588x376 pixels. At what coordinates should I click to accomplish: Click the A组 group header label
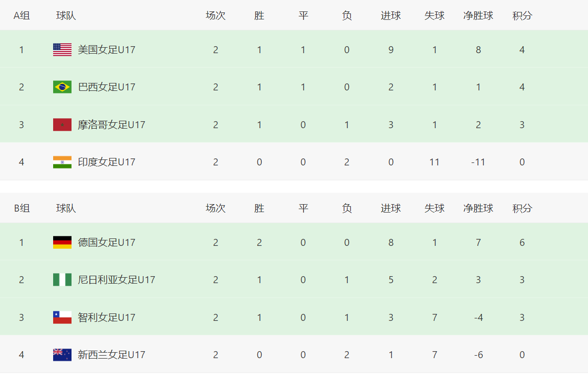22,16
